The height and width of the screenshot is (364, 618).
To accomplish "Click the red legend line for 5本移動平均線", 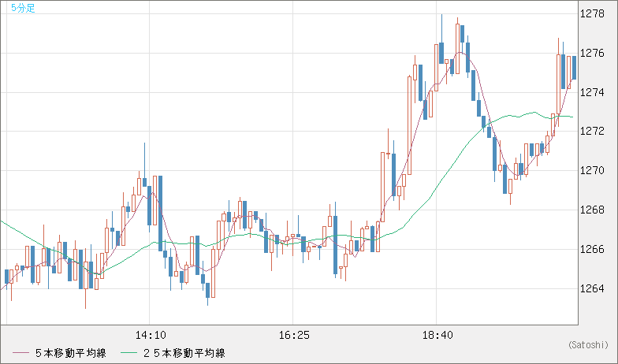I will [20, 353].
